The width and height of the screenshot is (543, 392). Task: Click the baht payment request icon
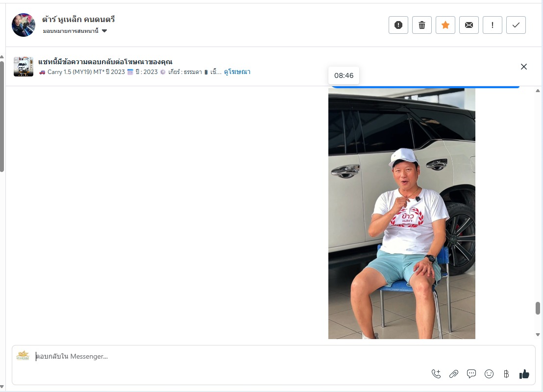point(506,374)
